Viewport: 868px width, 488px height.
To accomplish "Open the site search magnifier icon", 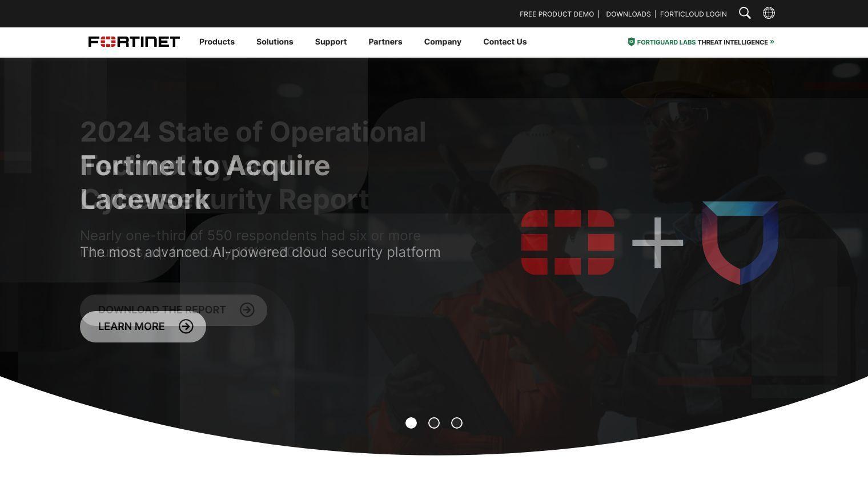I will 745,13.
